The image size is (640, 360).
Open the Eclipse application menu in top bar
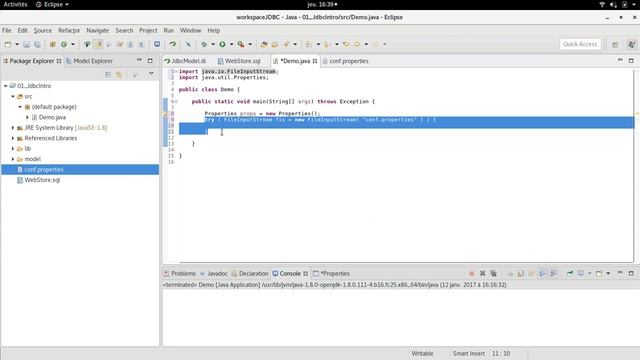point(52,4)
